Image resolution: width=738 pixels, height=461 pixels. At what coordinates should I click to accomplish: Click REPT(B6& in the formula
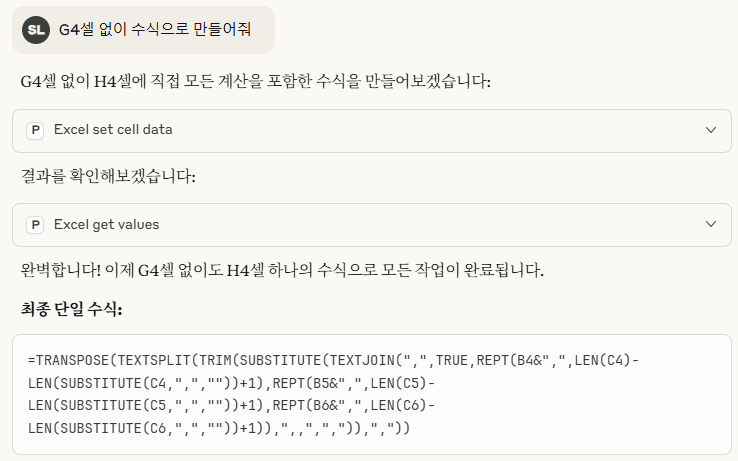[309, 405]
